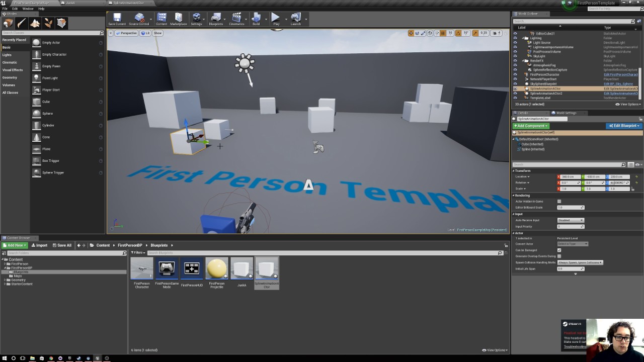Click the Initial Life Span value field
This screenshot has width=644, height=362.
(x=571, y=269)
